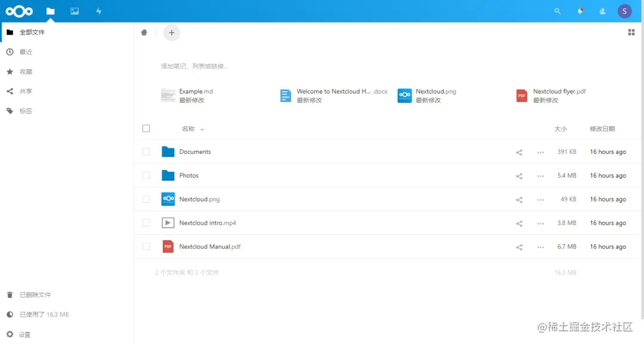
Task: Sort the list by 修改日期 column
Action: pos(602,129)
